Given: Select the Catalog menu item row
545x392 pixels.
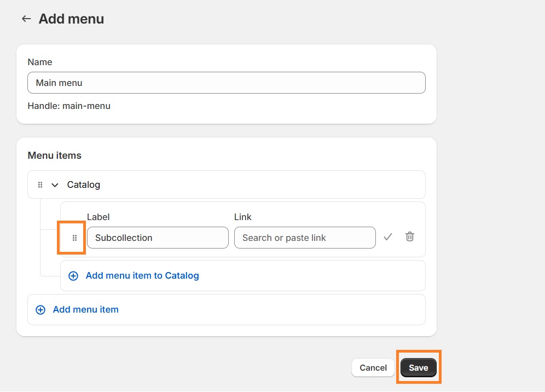Looking at the screenshot, I should click(x=246, y=185).
